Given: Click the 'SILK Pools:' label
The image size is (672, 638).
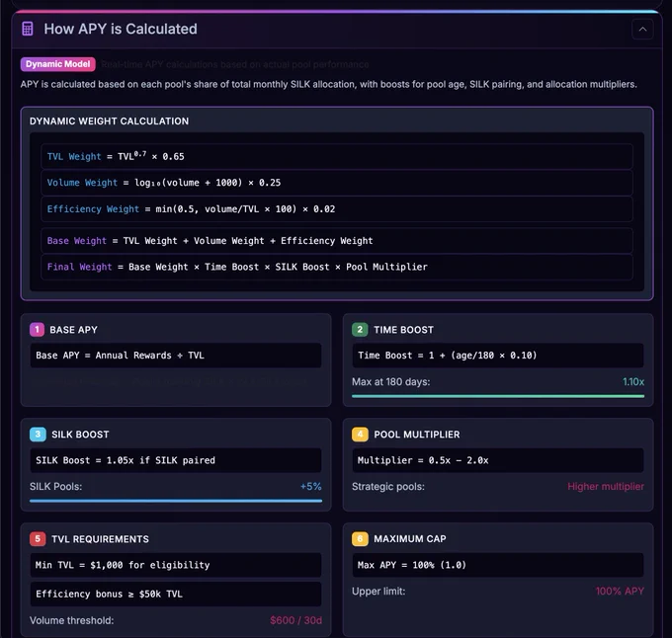Looking at the screenshot, I should pos(55,487).
